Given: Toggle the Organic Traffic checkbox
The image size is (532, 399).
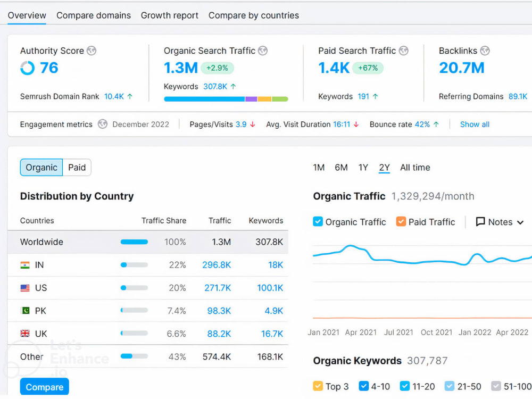Looking at the screenshot, I should (x=318, y=221).
